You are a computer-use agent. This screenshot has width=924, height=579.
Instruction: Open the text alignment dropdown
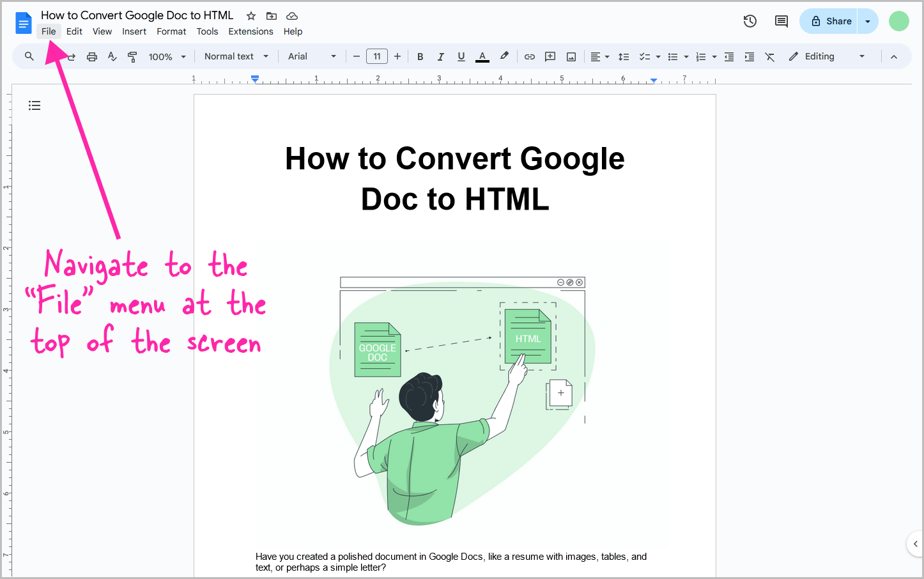coord(600,57)
